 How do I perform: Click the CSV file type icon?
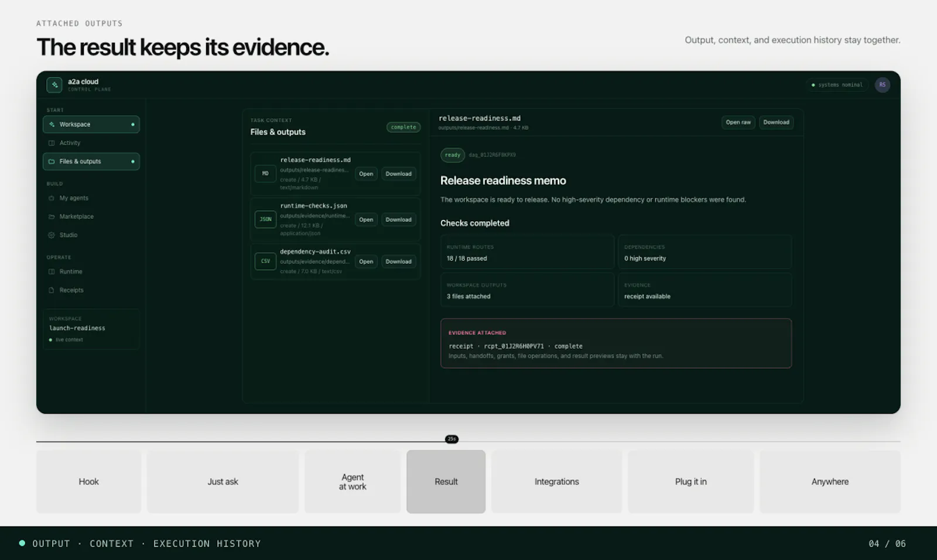(265, 261)
